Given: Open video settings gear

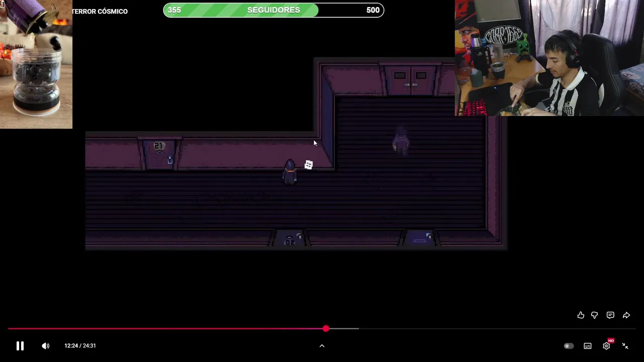Looking at the screenshot, I should tap(607, 346).
